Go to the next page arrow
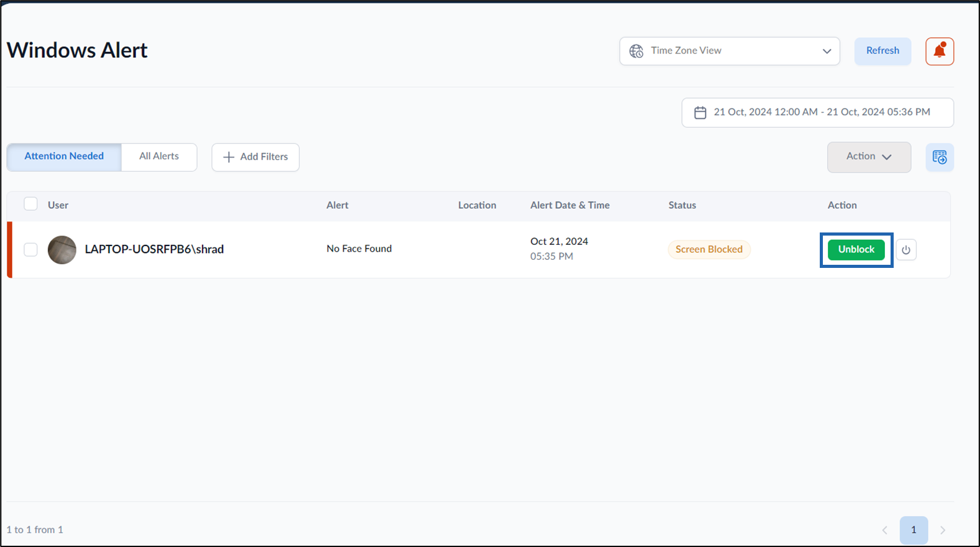Image resolution: width=980 pixels, height=547 pixels. (943, 530)
